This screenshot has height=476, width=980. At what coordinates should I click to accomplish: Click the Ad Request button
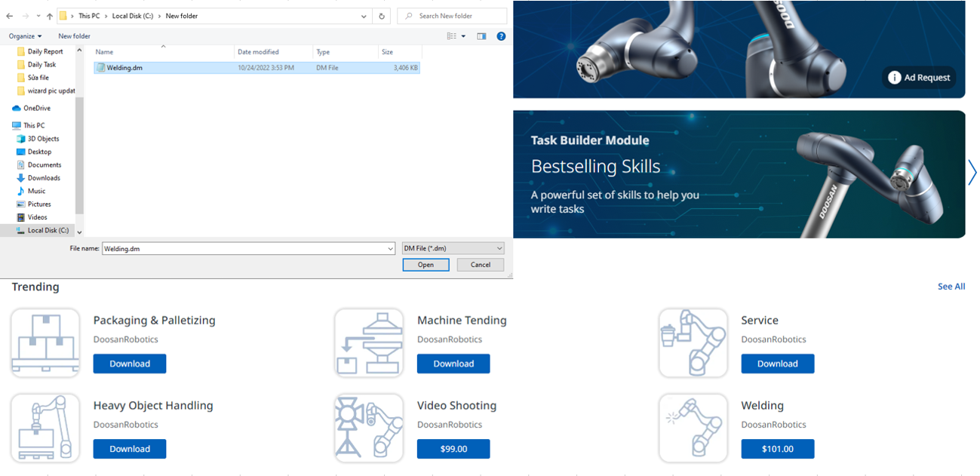919,77
